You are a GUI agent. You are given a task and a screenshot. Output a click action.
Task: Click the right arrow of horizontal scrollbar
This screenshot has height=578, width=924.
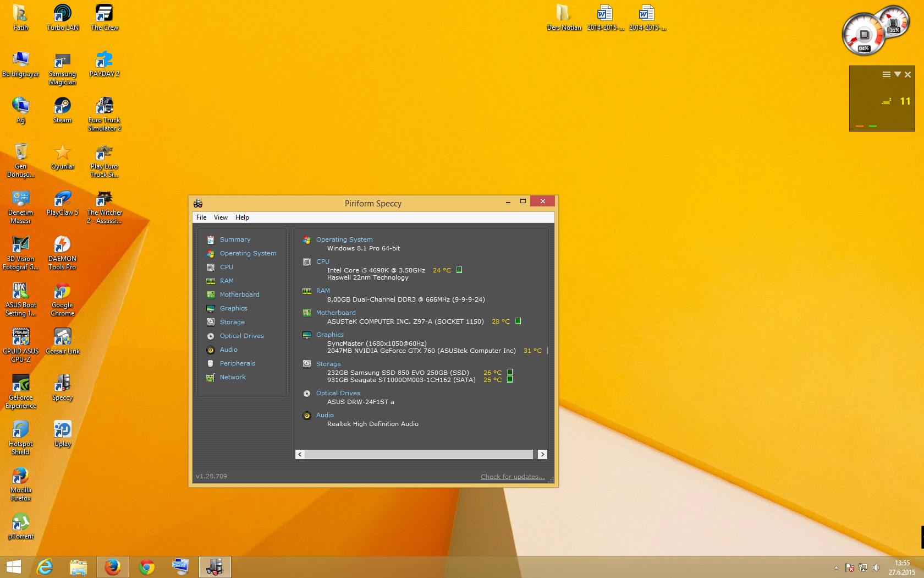[542, 454]
